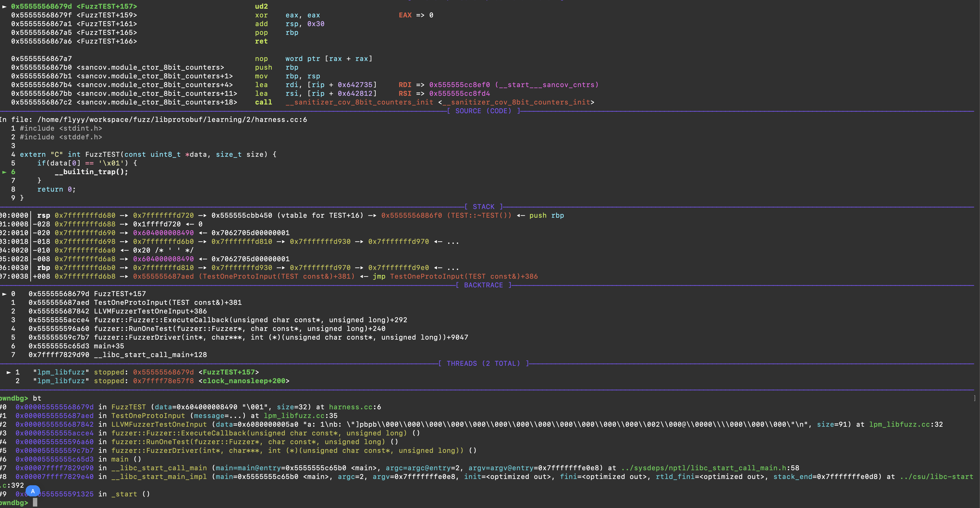Click the SOURCE (CODE) section header
The width and height of the screenshot is (980, 508).
(483, 111)
